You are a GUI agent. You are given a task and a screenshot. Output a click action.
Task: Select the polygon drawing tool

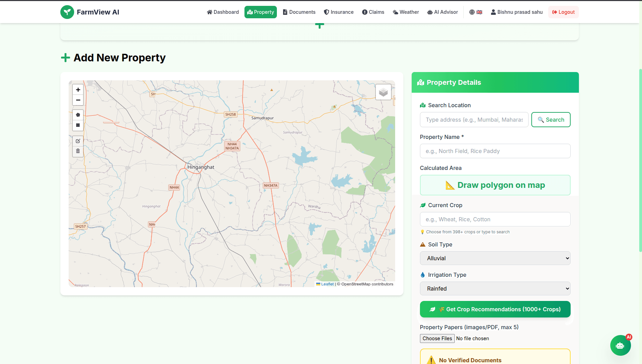coord(78,115)
